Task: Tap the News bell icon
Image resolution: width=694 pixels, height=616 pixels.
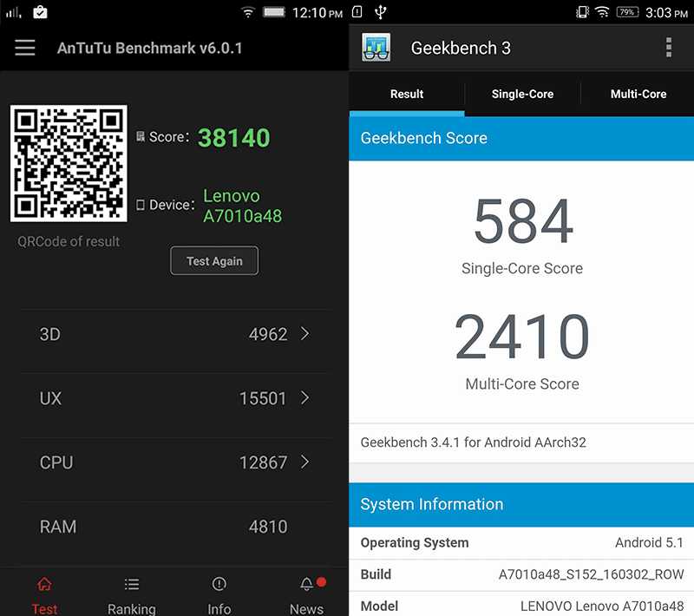Action: point(307,584)
